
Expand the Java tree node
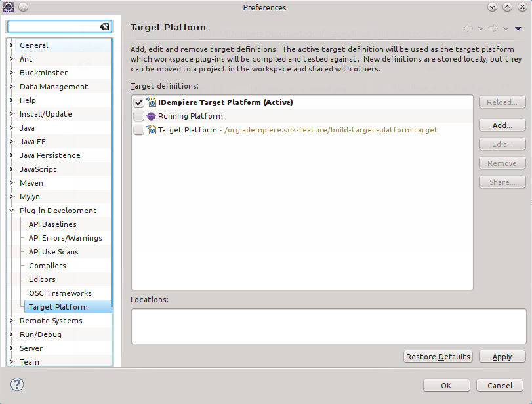coord(12,128)
